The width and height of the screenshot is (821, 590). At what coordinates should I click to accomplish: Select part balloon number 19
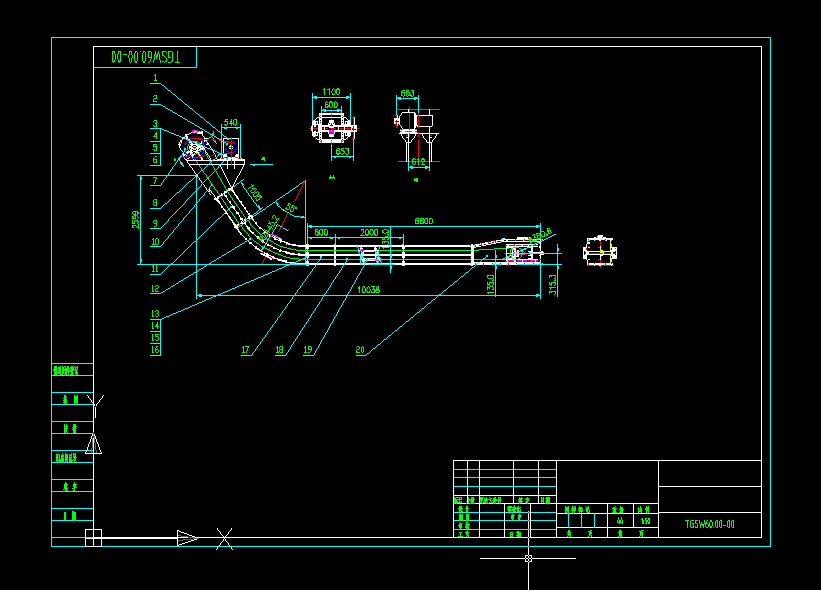point(308,350)
